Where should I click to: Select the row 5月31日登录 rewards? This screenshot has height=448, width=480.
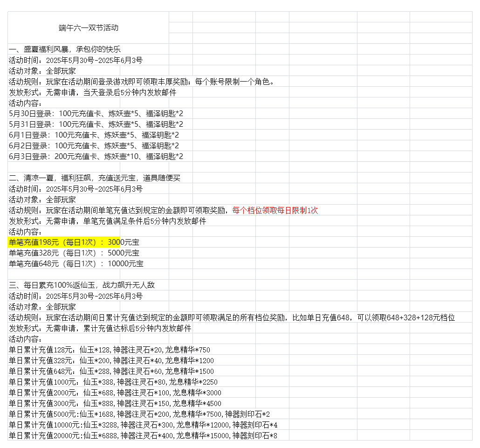point(96,124)
